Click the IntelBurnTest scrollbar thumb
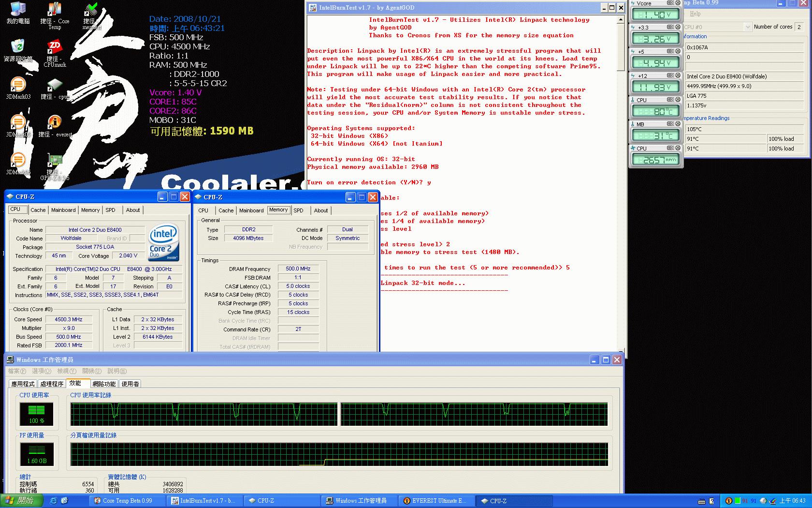 (x=621, y=47)
